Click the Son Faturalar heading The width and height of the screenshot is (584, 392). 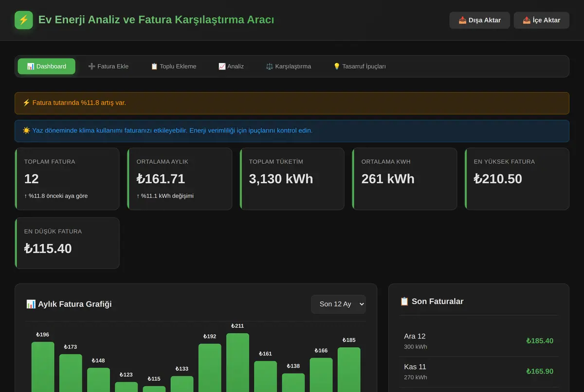(x=432, y=302)
